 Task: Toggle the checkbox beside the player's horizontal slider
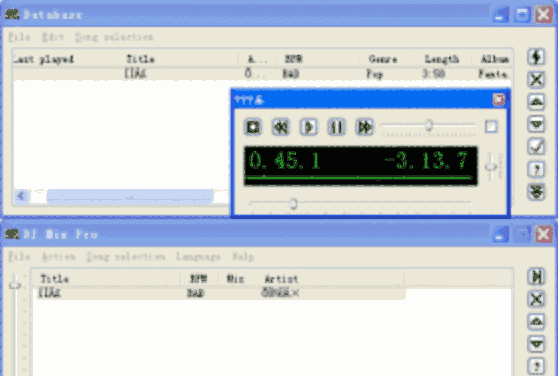491,127
